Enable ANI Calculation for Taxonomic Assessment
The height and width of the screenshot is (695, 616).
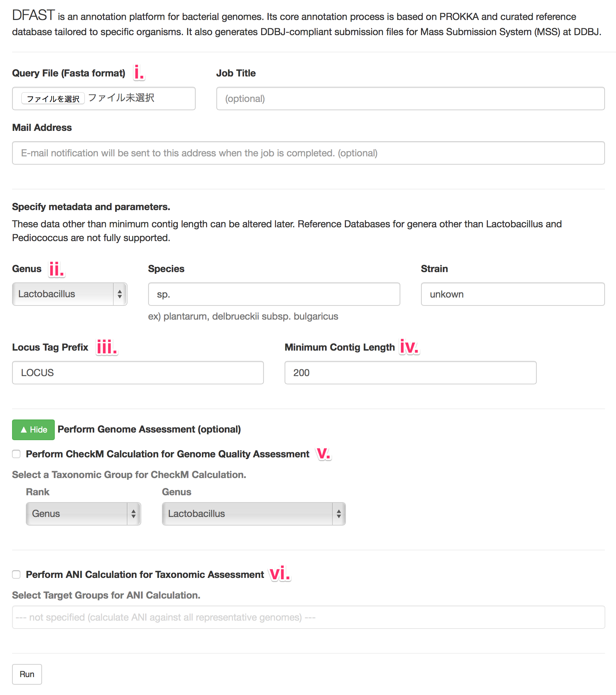pos(16,574)
